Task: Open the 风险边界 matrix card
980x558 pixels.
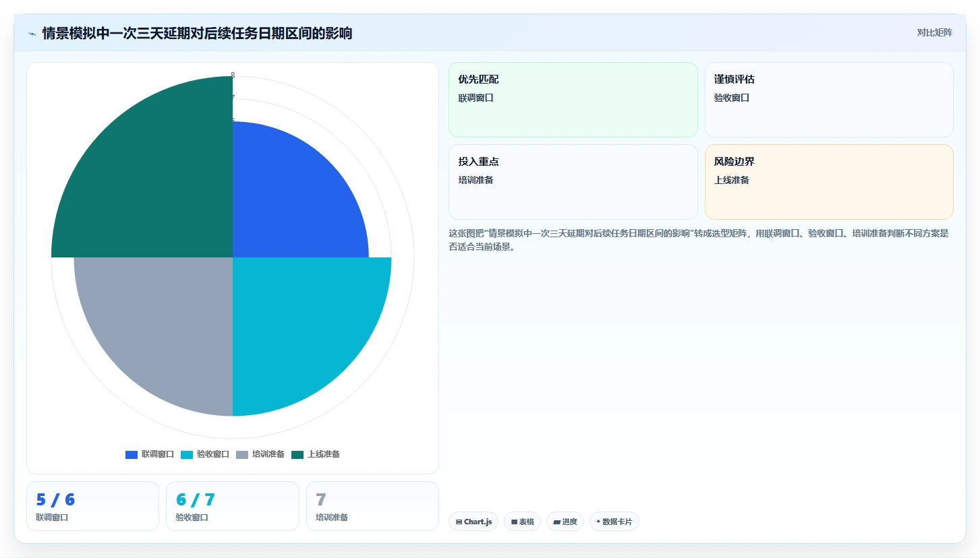Action: point(829,182)
